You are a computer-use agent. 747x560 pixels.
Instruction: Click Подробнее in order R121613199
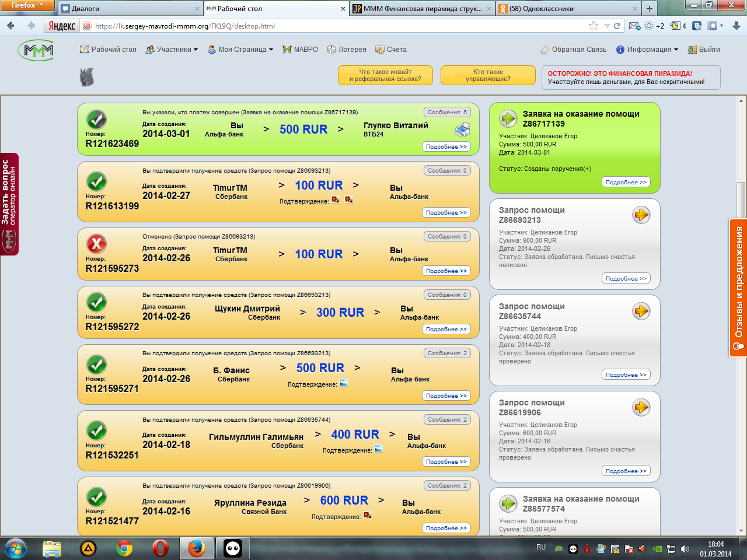click(x=446, y=212)
